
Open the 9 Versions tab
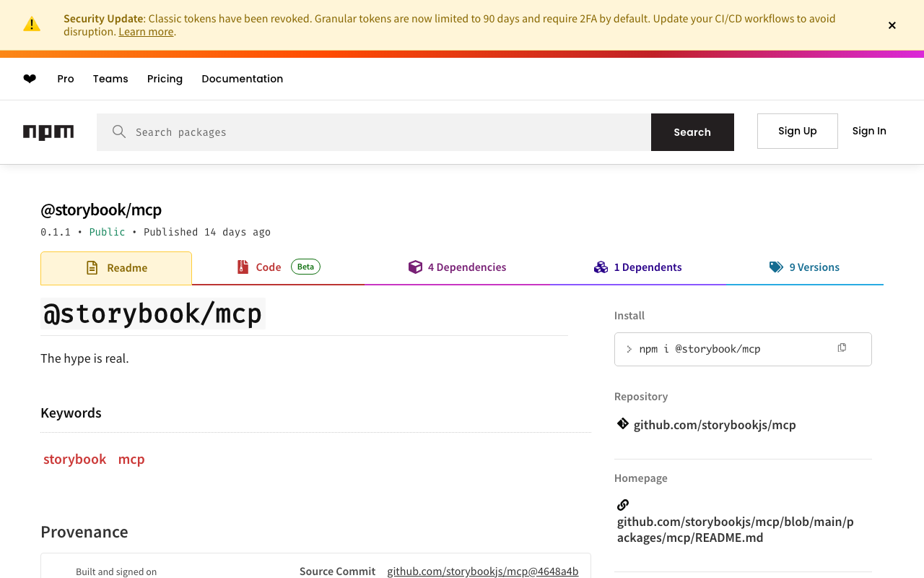(x=804, y=267)
